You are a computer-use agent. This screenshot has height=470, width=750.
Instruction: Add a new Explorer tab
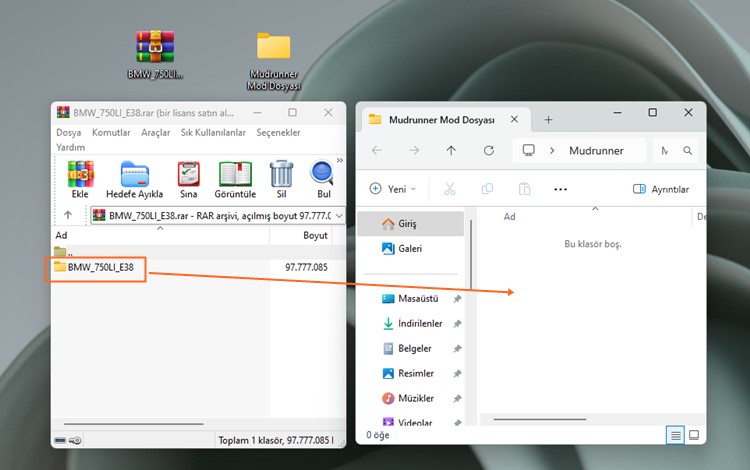(549, 120)
